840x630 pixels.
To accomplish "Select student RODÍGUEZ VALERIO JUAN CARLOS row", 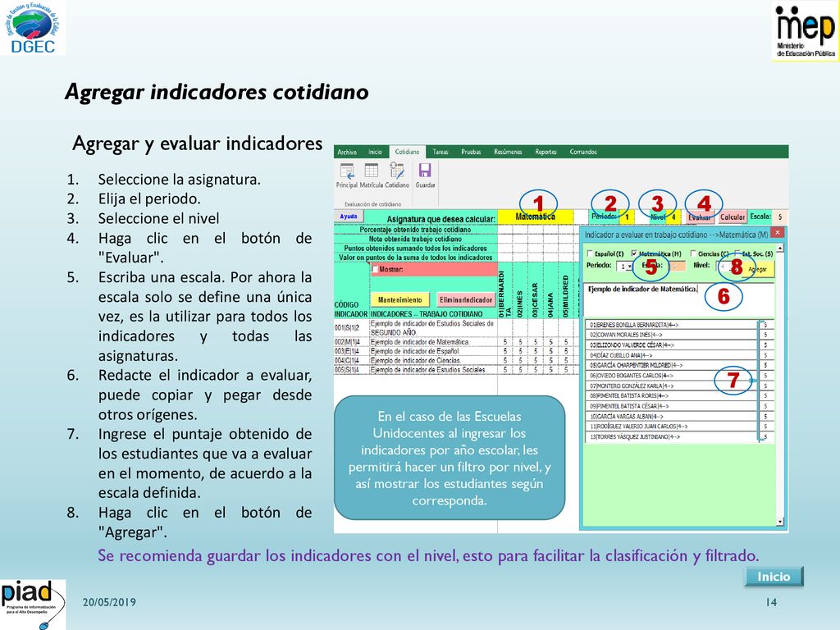I will (673, 427).
